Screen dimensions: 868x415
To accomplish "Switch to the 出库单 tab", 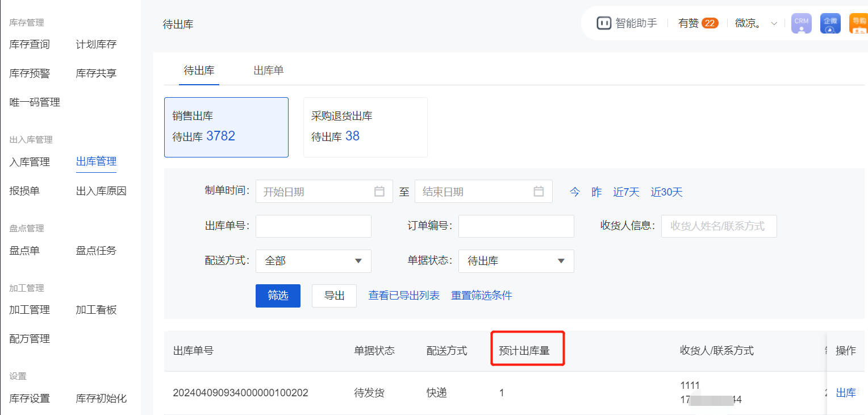I will (268, 70).
